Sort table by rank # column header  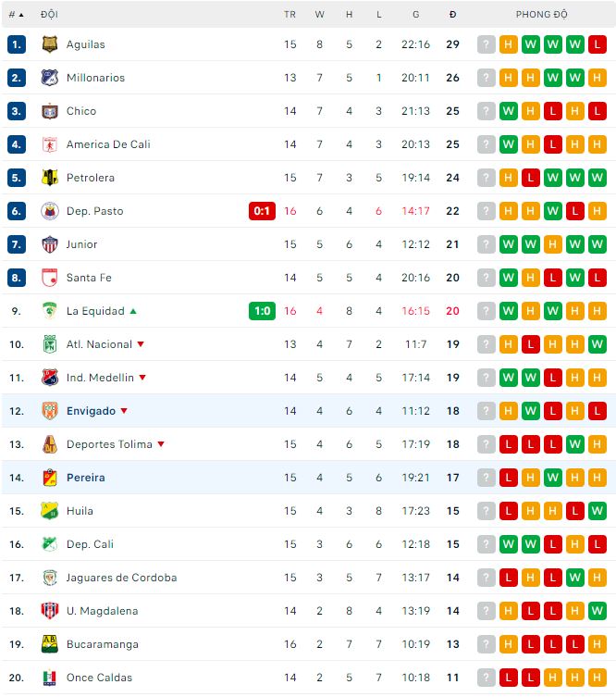(16, 15)
